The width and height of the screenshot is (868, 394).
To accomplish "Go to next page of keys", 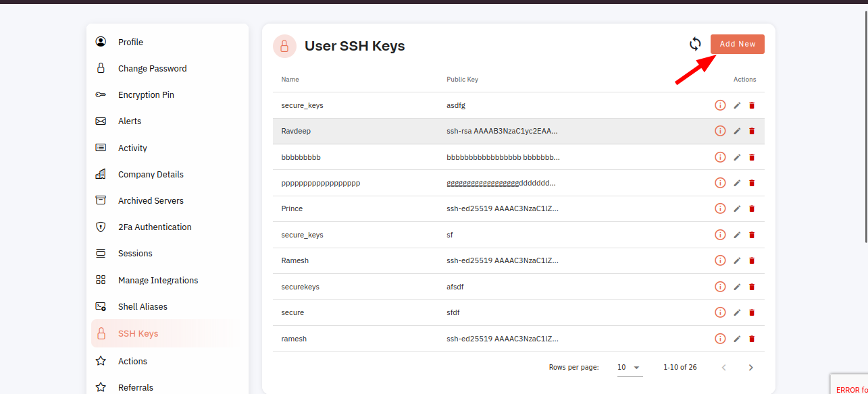I will point(750,368).
